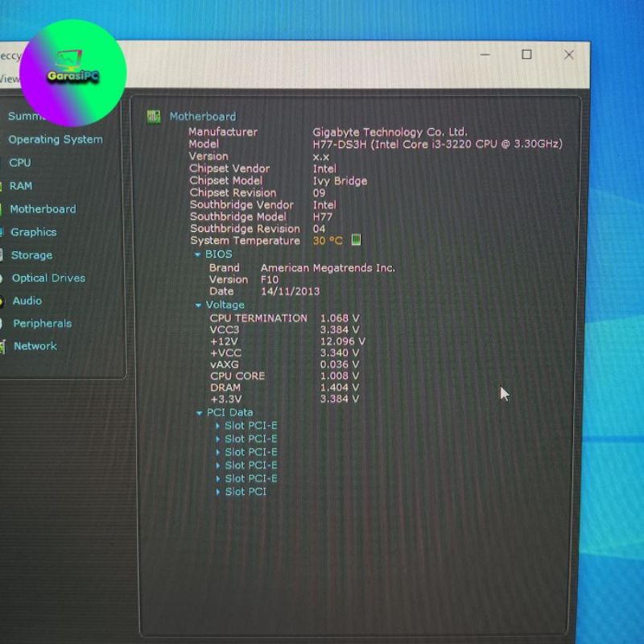Screen dimensions: 644x644
Task: Collapse the Voltage section
Action: click(198, 305)
